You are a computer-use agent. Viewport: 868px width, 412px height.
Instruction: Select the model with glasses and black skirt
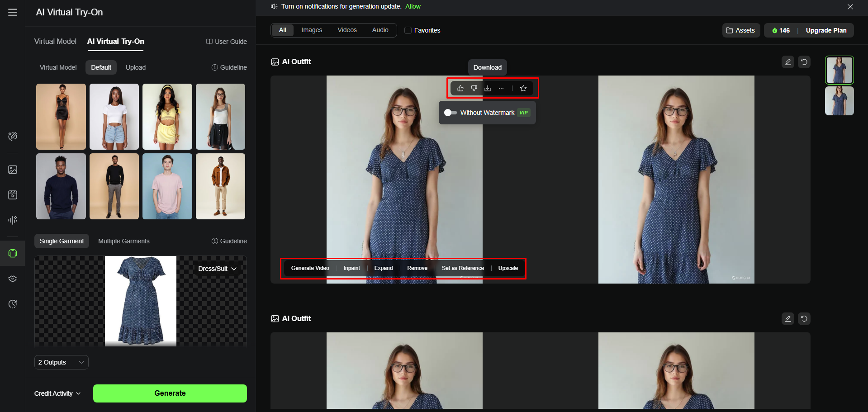click(x=220, y=117)
